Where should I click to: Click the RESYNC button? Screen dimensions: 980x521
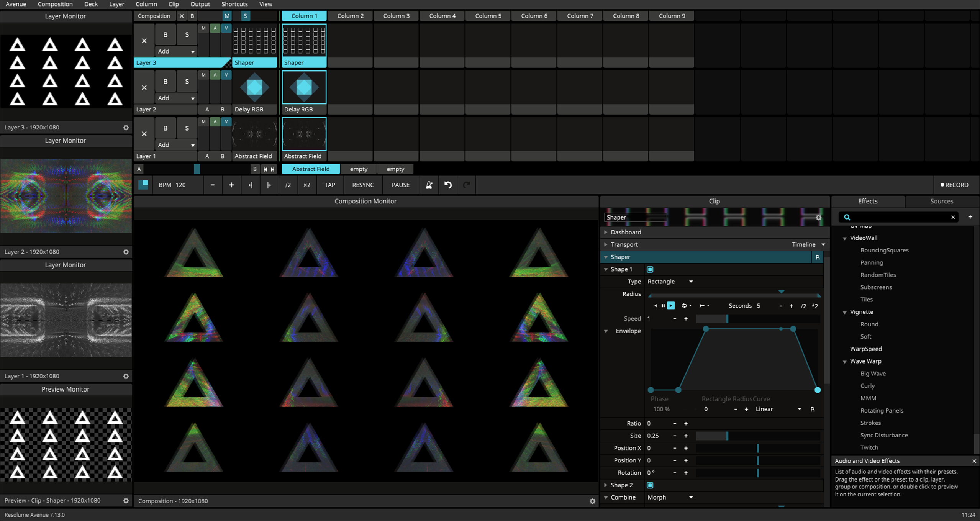(x=363, y=185)
